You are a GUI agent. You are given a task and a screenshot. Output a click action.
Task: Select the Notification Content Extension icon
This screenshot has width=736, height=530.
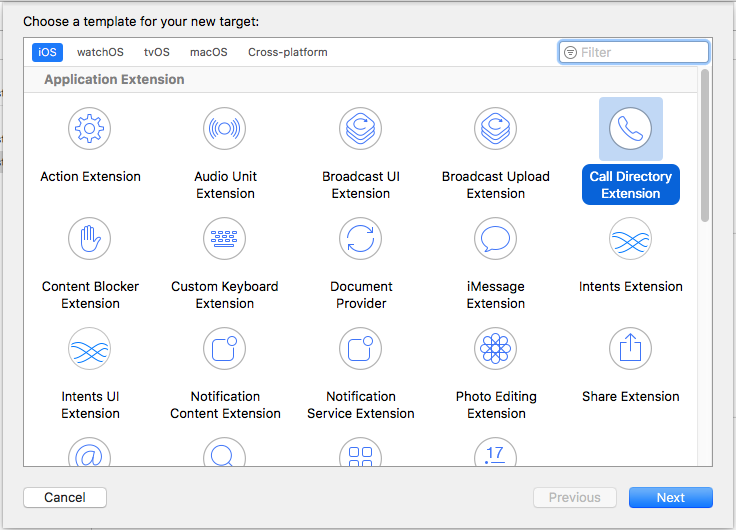(x=225, y=349)
